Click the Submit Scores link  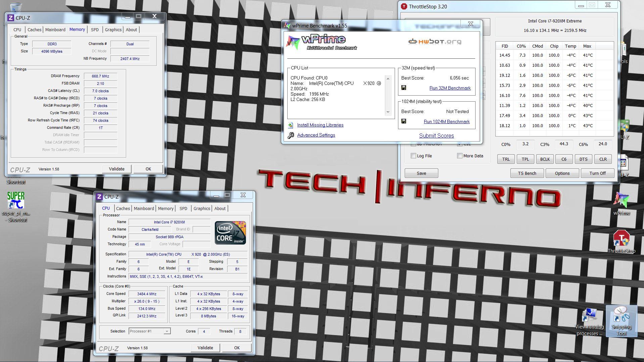tap(436, 136)
